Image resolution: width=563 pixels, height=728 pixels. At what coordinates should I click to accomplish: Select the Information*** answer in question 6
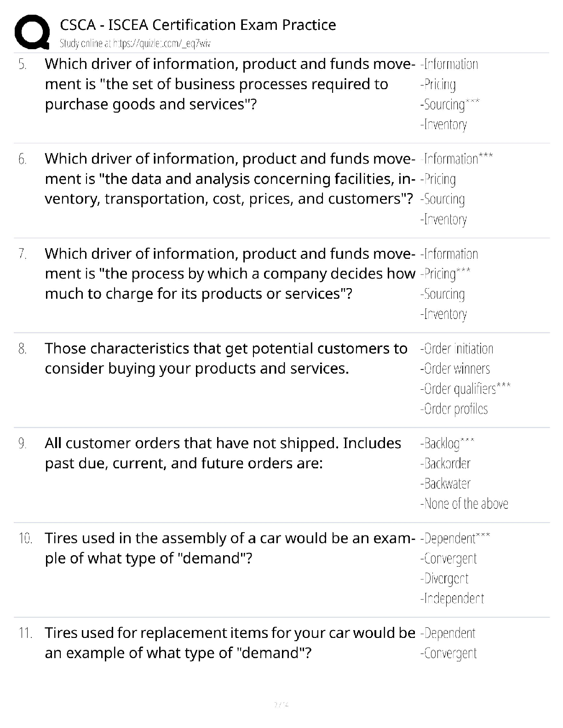[x=456, y=159]
